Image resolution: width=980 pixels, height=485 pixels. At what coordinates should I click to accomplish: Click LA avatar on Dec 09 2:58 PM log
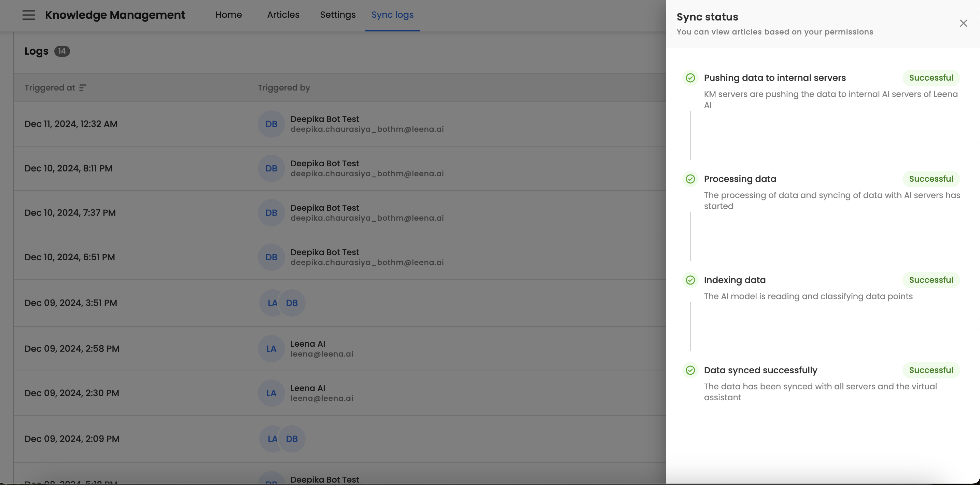pyautogui.click(x=271, y=349)
